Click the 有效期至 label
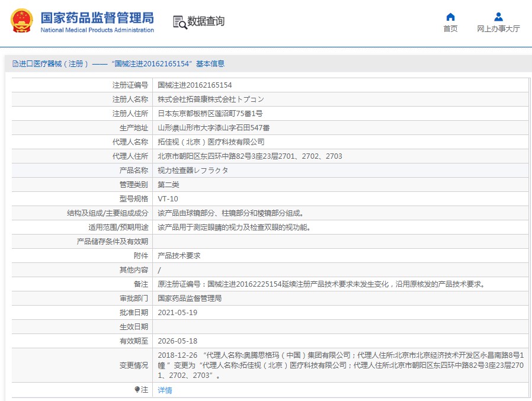This screenshot has height=401, width=532. 134,341
